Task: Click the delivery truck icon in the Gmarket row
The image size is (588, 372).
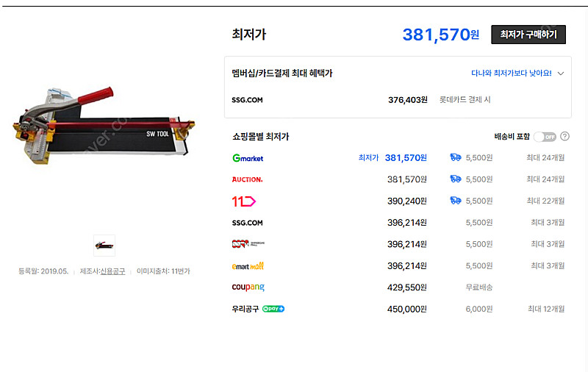Action: click(455, 157)
